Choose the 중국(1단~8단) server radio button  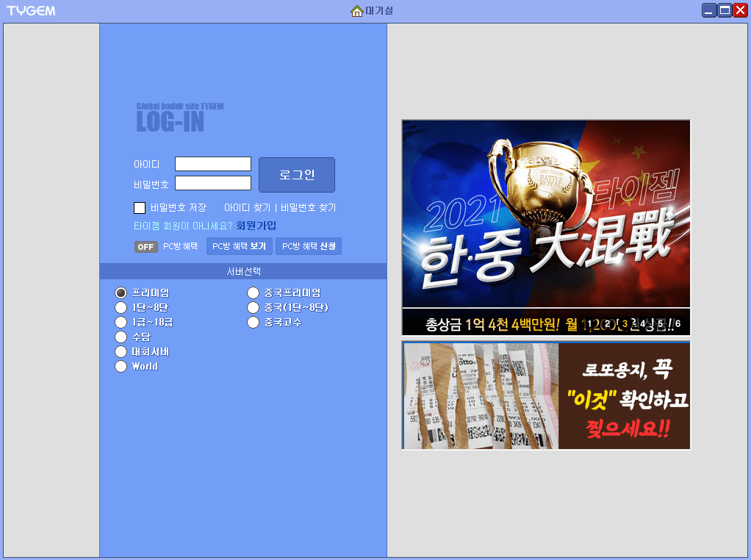[253, 307]
